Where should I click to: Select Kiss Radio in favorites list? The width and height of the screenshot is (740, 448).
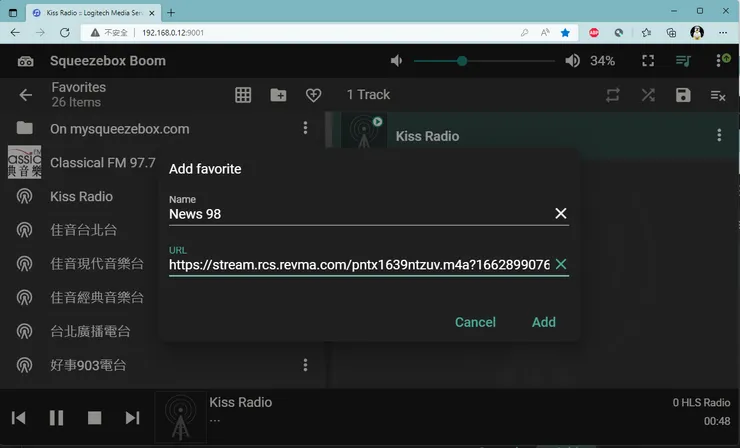(81, 196)
